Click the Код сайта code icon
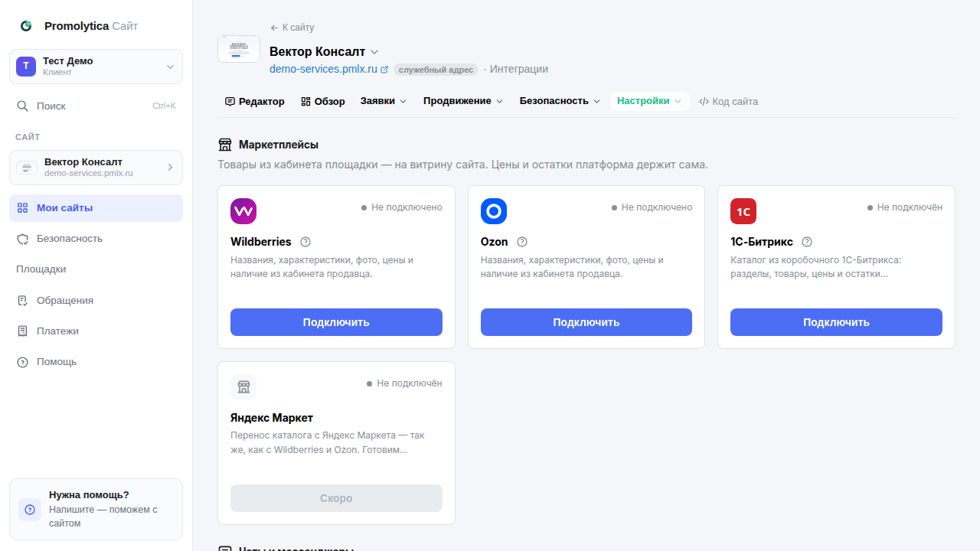 pyautogui.click(x=704, y=102)
